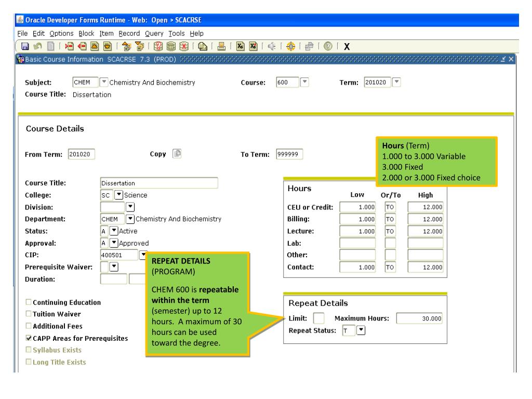Open the Term dropdown arrow
Viewport: 532px width, 399px height.
tap(396, 82)
